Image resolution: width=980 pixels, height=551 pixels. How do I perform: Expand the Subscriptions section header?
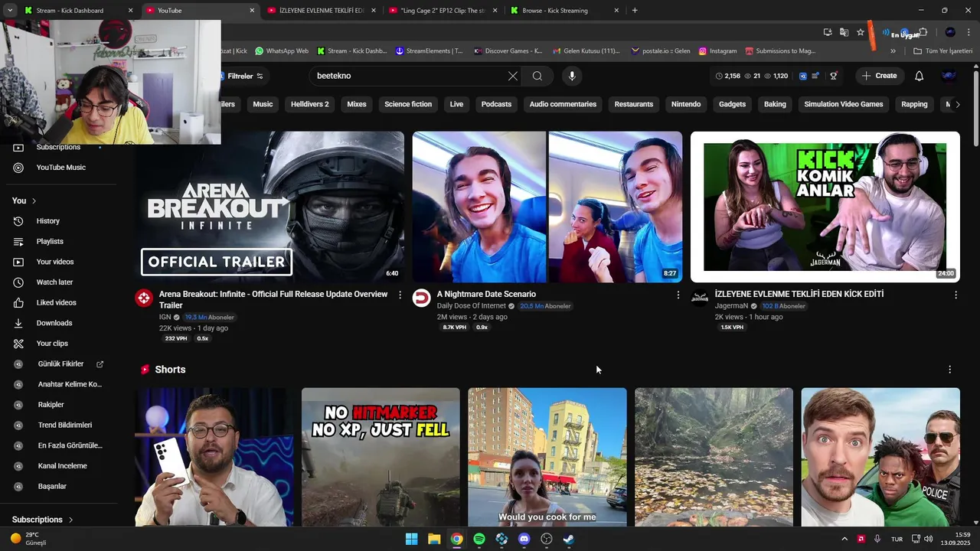pyautogui.click(x=43, y=520)
